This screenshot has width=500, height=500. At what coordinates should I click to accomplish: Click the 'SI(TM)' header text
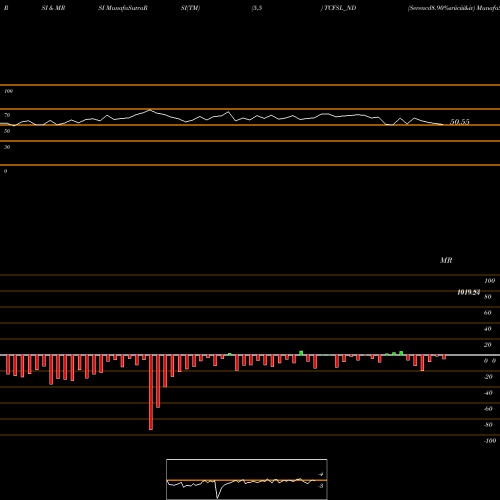190,8
